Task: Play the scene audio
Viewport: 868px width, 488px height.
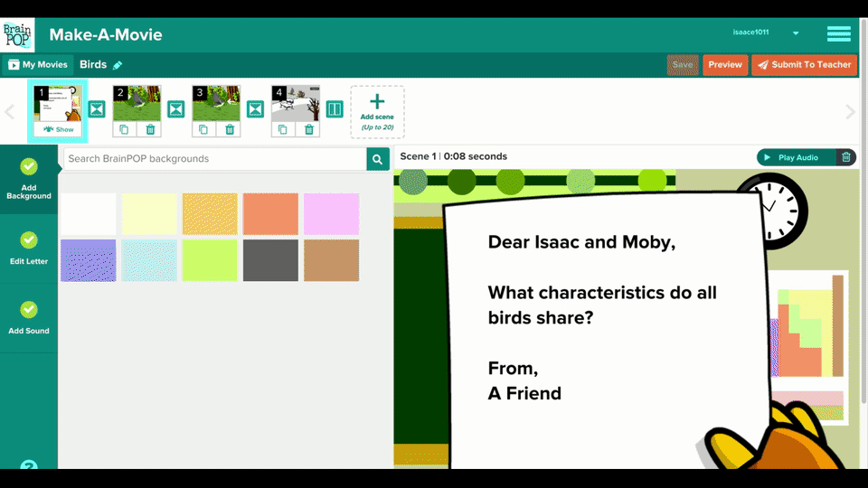Action: (796, 157)
